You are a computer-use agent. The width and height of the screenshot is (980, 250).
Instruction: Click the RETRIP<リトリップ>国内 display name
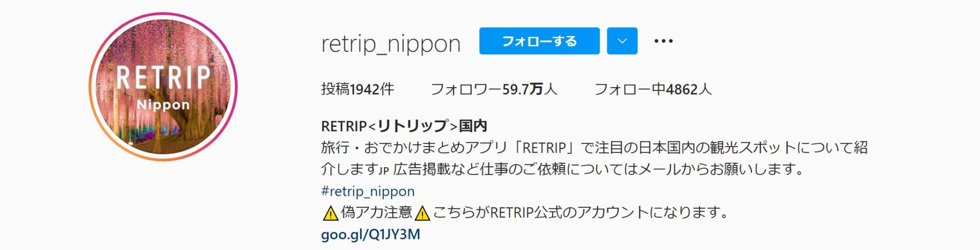coord(404,126)
